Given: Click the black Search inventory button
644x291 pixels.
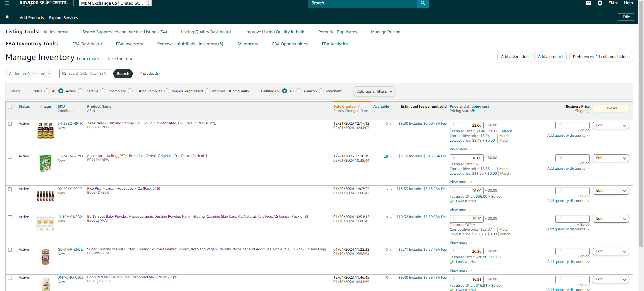Looking at the screenshot, I should [x=123, y=74].
